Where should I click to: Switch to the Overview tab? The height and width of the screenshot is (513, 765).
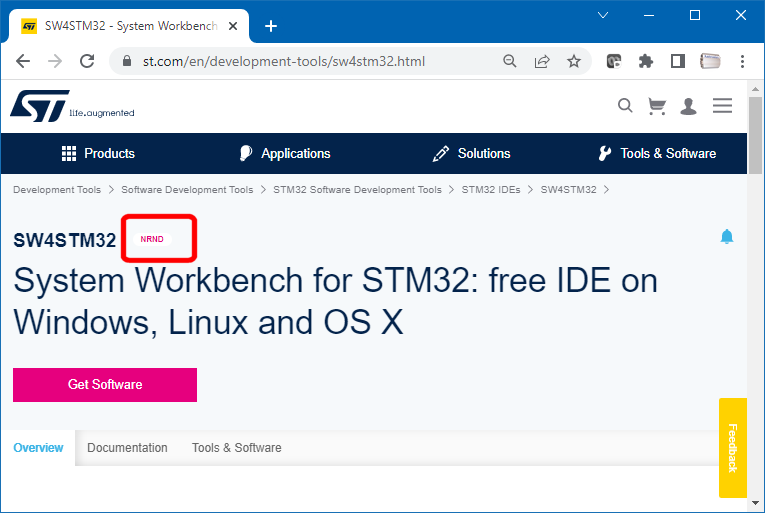38,448
